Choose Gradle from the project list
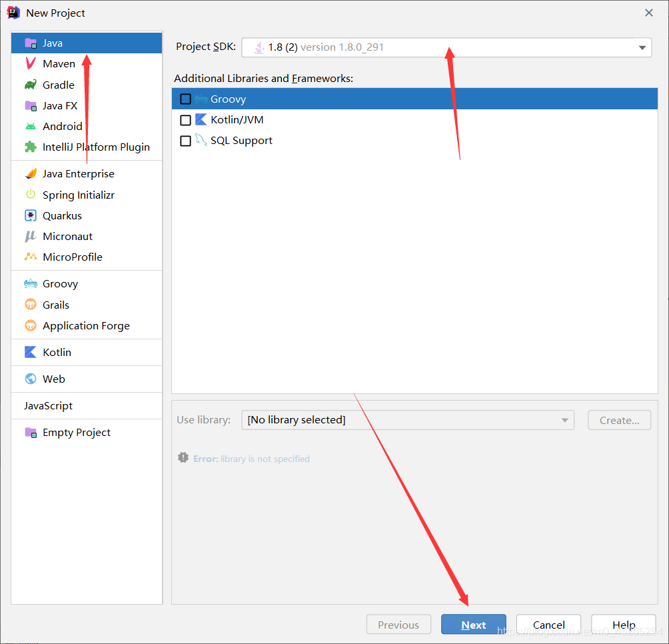Screen dimensions: 669x644 coord(87,85)
